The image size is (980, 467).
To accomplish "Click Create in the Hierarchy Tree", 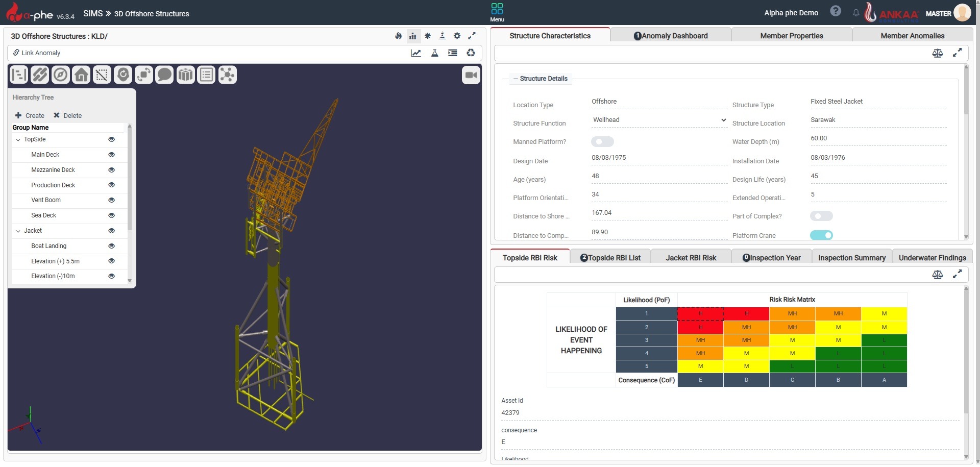I will [x=30, y=116].
